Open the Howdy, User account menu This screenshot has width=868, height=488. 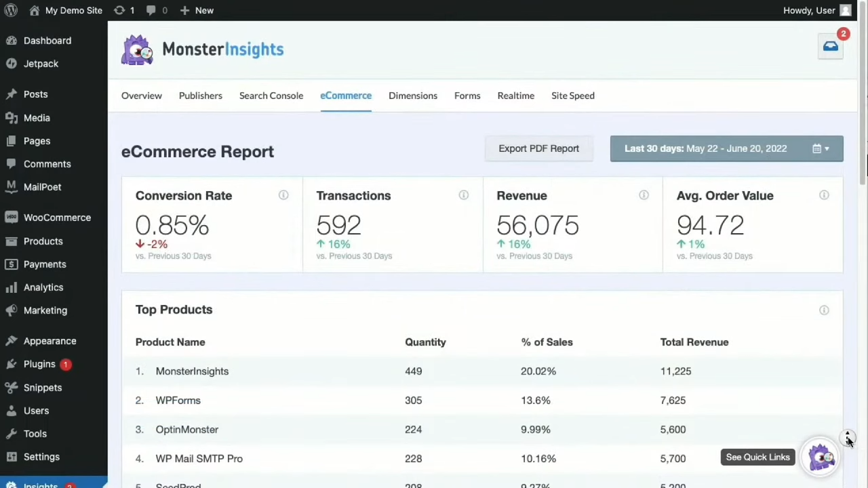(816, 10)
